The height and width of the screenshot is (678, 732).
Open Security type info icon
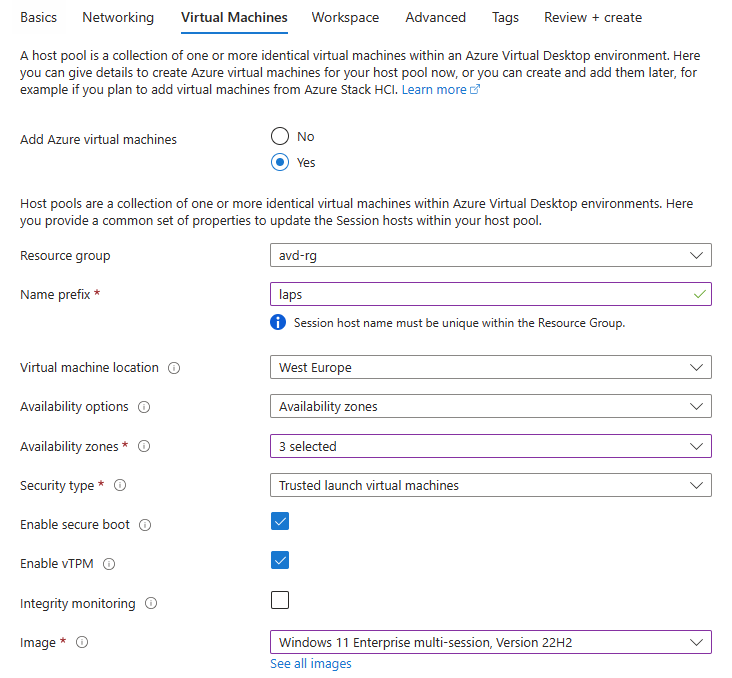(x=120, y=486)
